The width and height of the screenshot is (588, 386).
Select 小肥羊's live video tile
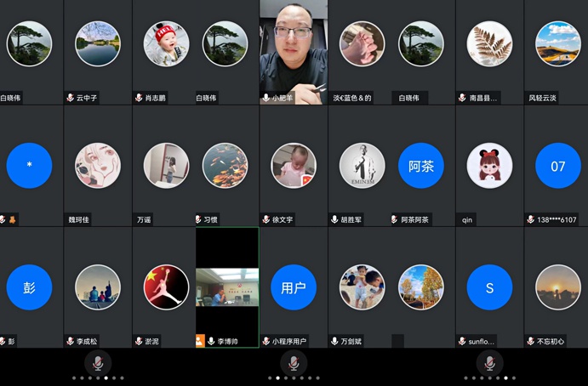click(294, 47)
